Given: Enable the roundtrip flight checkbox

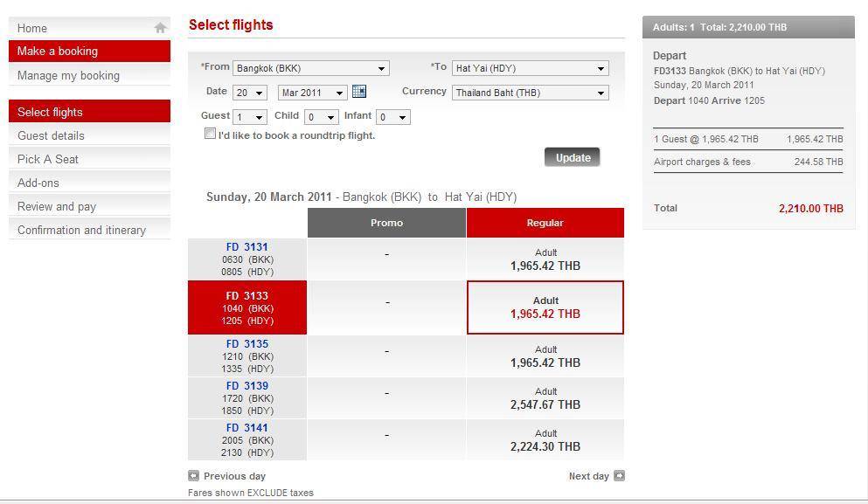Looking at the screenshot, I should click(x=210, y=134).
